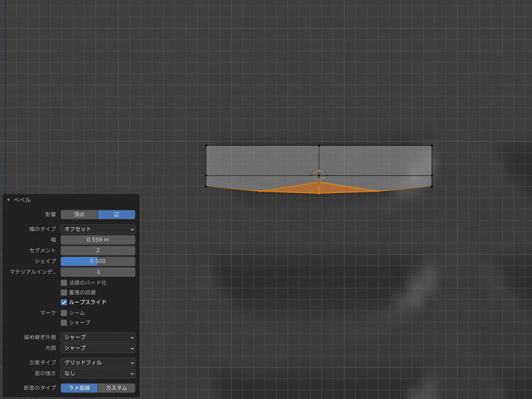
Task: Disable the ループスライド checkbox
Action: click(64, 302)
